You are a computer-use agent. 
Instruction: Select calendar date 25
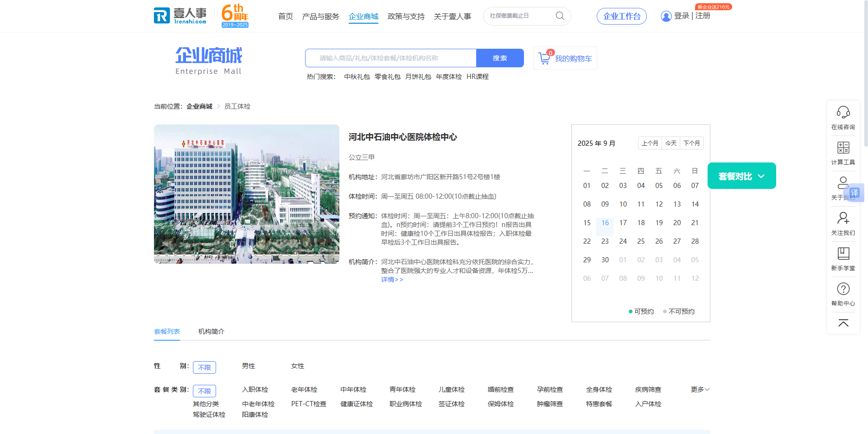tap(641, 241)
